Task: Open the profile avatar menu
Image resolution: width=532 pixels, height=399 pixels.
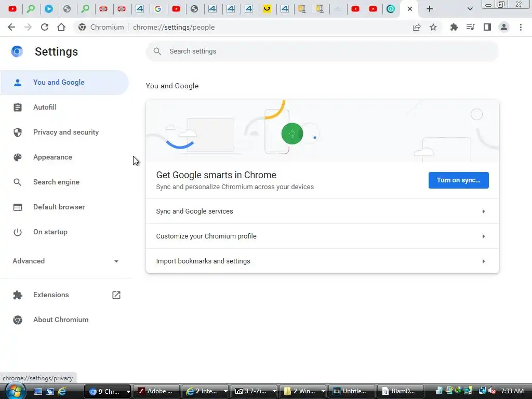Action: point(504,27)
